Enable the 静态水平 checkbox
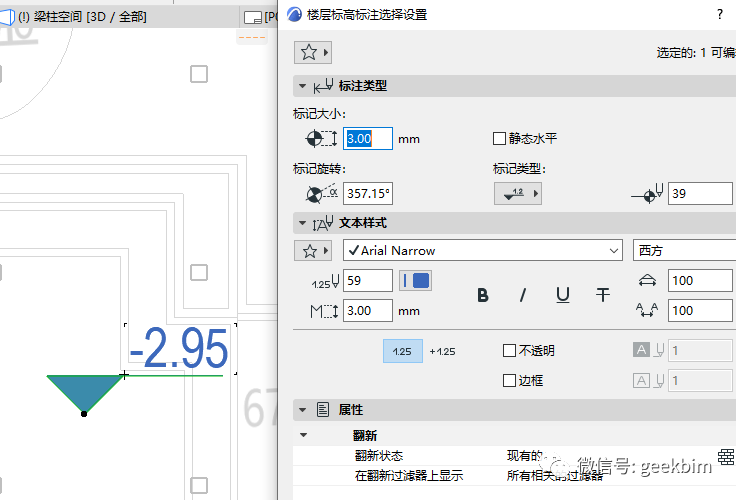Image resolution: width=736 pixels, height=500 pixels. 500,139
